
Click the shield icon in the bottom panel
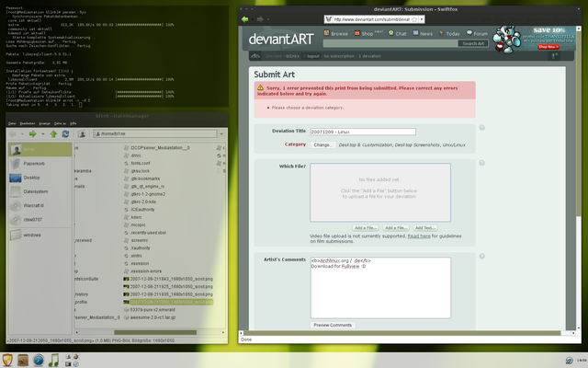[x=7, y=360]
